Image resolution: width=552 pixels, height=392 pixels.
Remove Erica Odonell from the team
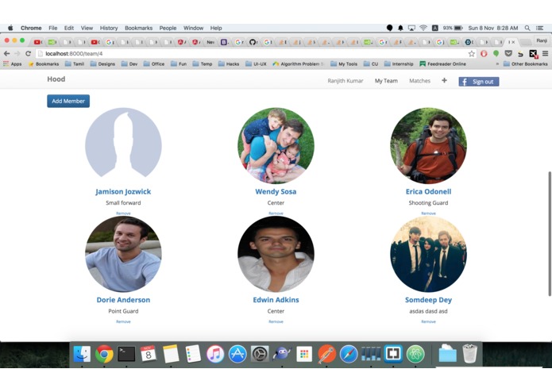[428, 213]
